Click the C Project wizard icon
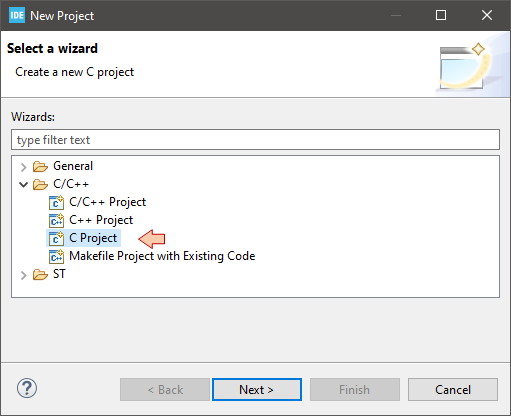 point(56,238)
